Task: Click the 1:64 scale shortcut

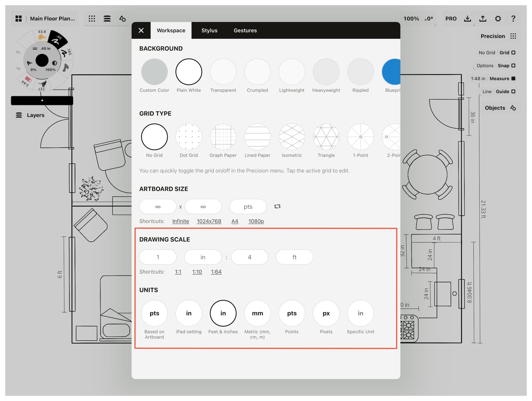Action: 216,272
